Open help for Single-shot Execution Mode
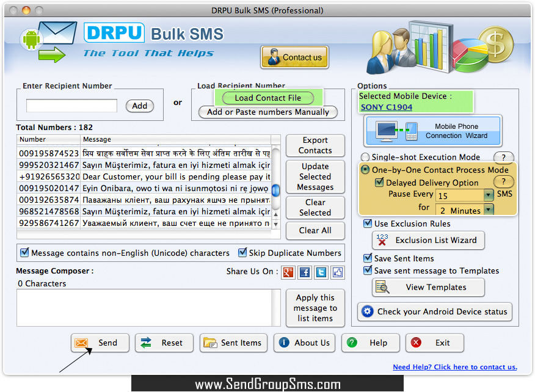 click(x=503, y=157)
